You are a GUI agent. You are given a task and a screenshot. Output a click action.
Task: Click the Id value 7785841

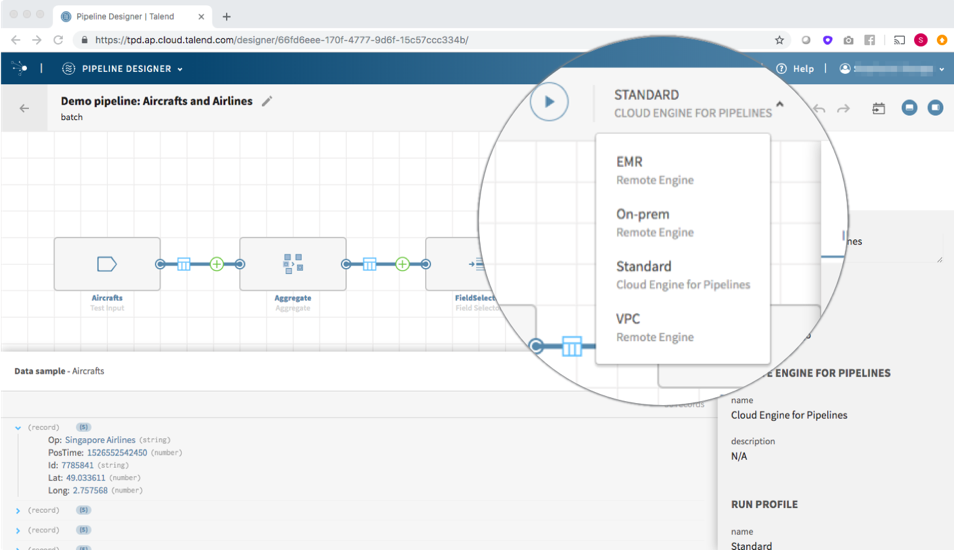77,465
